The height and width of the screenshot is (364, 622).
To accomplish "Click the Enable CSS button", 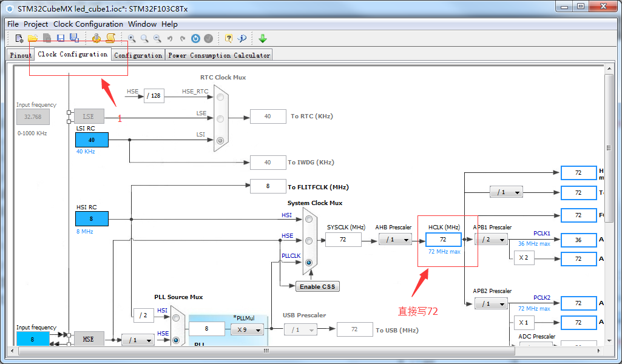I will tap(317, 286).
